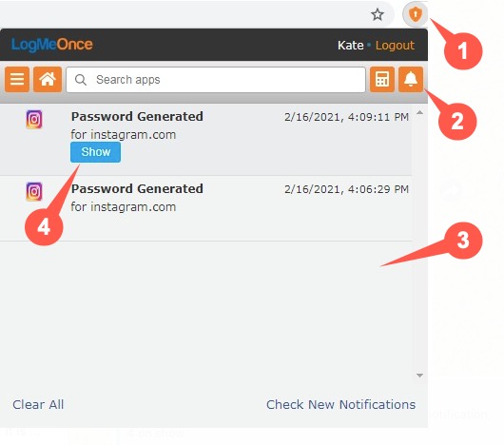The width and height of the screenshot is (504, 445).
Task: Open notifications with the bell icon
Action: point(411,79)
